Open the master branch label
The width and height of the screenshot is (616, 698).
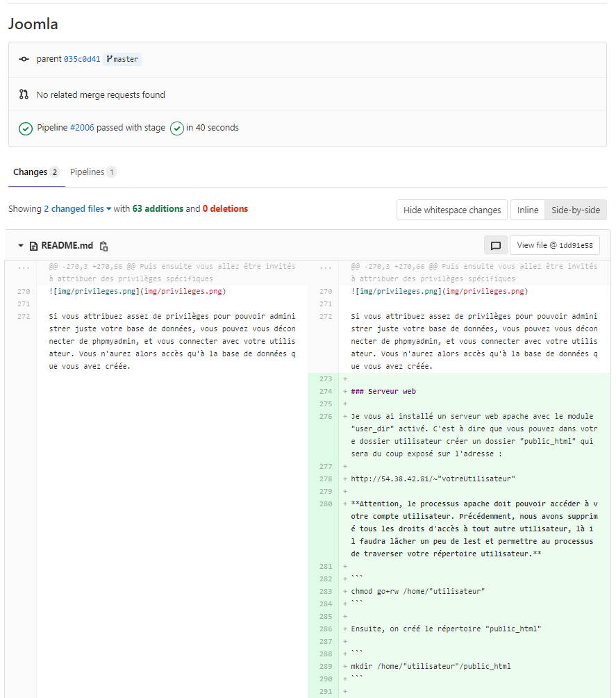pyautogui.click(x=122, y=59)
